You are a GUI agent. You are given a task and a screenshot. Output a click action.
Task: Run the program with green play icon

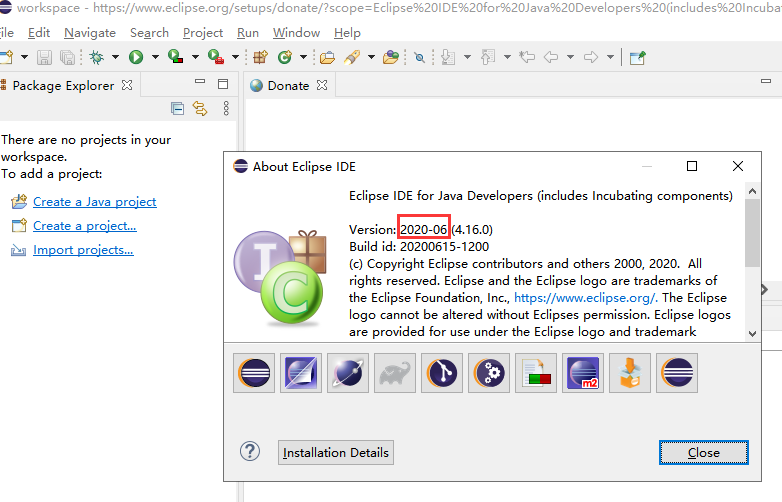[136, 57]
